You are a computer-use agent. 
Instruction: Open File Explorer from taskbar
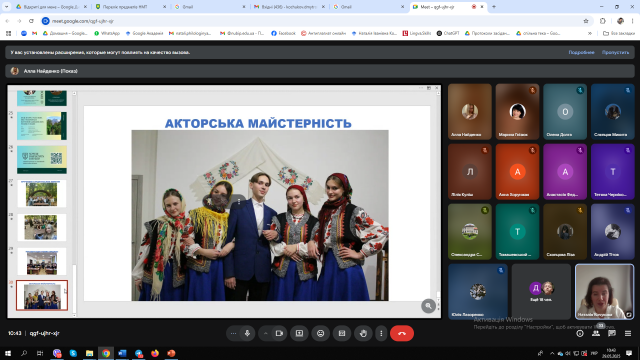pos(89,353)
